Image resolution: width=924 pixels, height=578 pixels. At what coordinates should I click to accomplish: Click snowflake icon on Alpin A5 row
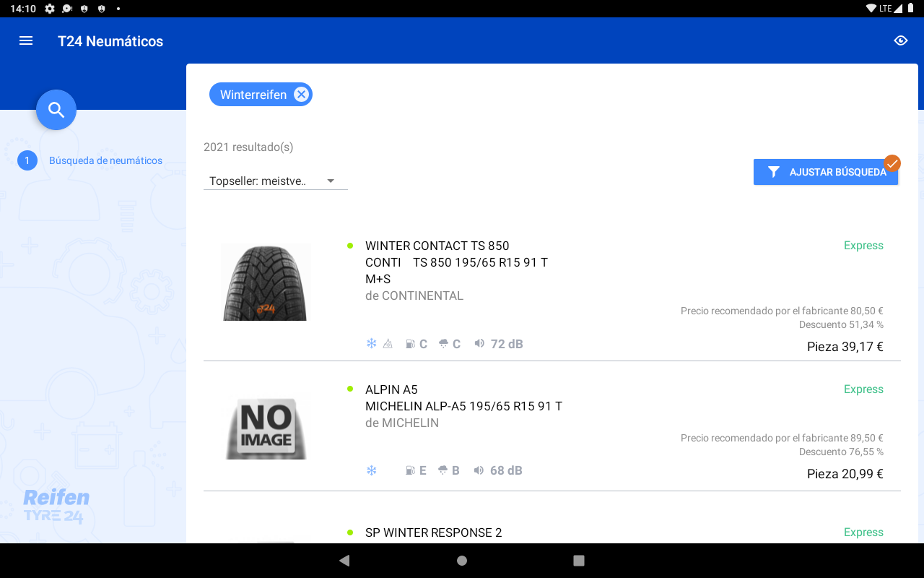tap(372, 470)
